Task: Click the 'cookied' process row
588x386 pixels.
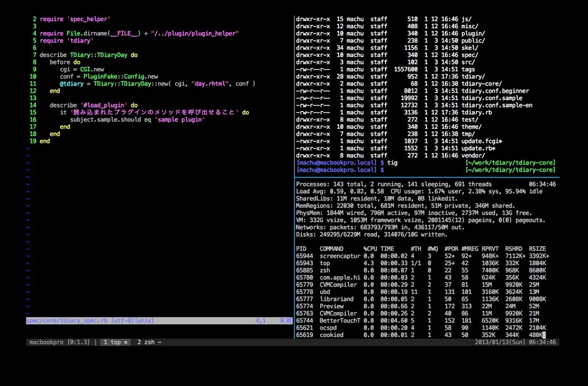Action: [421, 335]
